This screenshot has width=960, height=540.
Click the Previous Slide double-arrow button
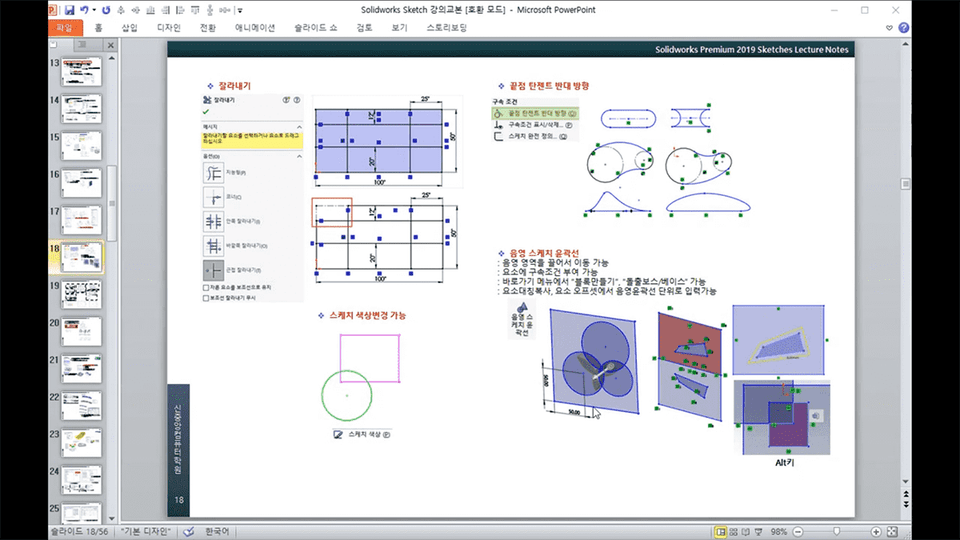pyautogui.click(x=906, y=493)
